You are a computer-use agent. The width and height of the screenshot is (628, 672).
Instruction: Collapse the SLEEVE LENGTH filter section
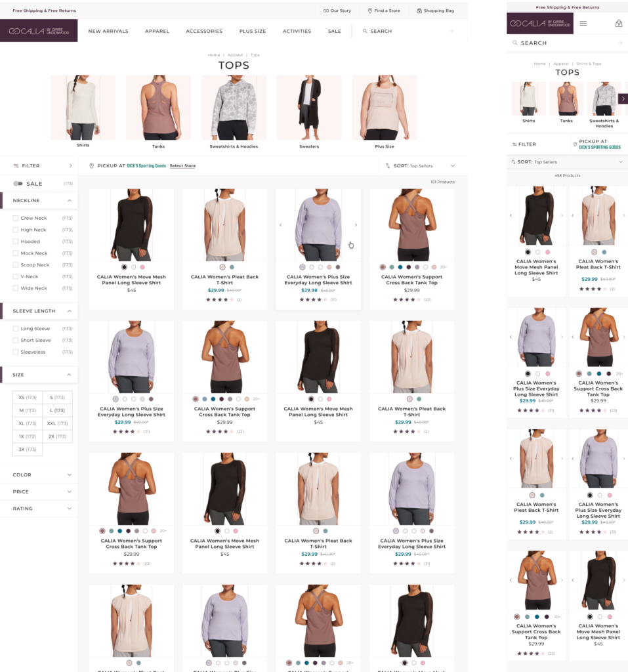pyautogui.click(x=70, y=311)
